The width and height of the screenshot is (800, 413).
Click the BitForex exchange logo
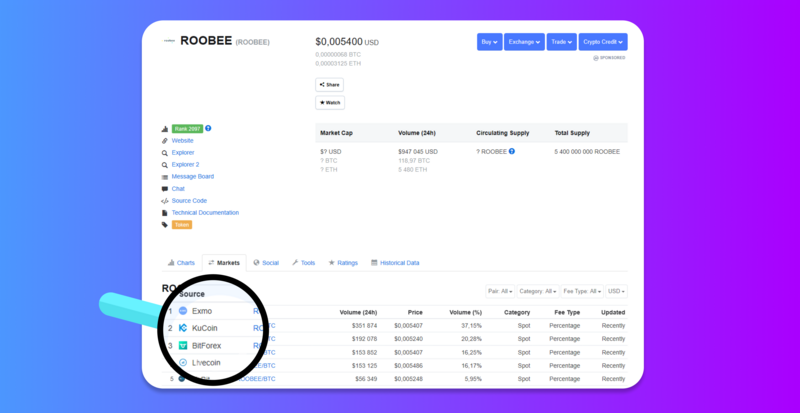[183, 346]
